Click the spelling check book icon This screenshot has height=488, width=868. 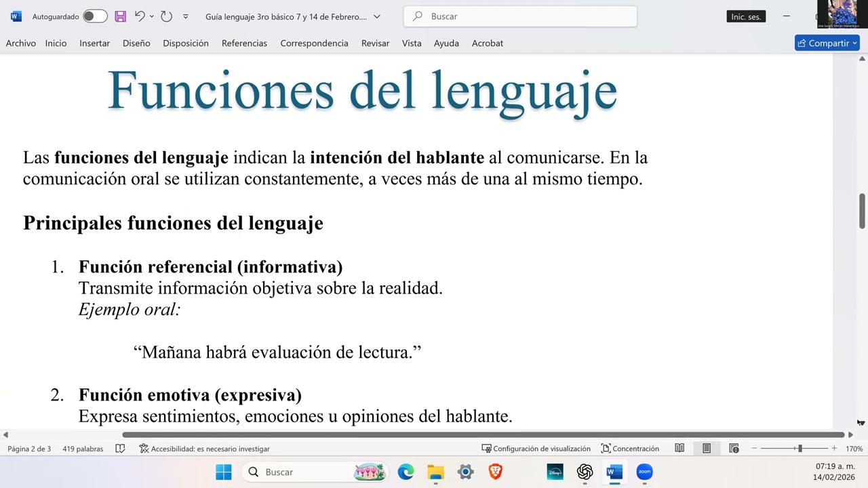pos(120,449)
